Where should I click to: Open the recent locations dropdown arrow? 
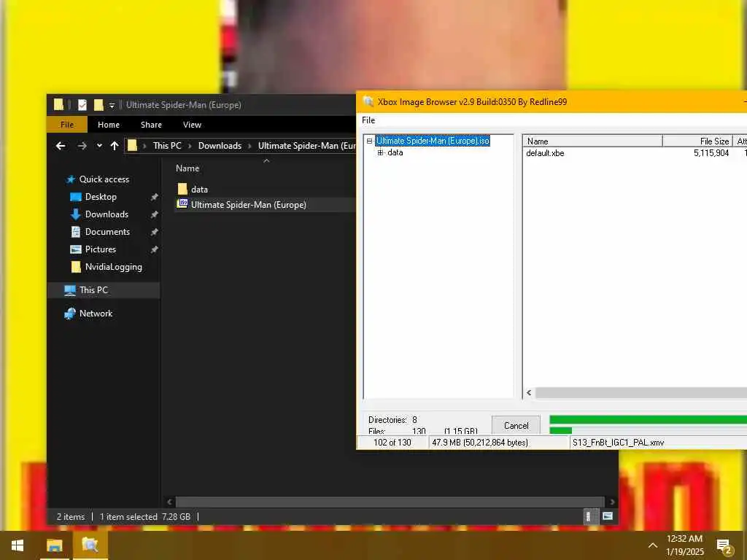click(x=99, y=146)
